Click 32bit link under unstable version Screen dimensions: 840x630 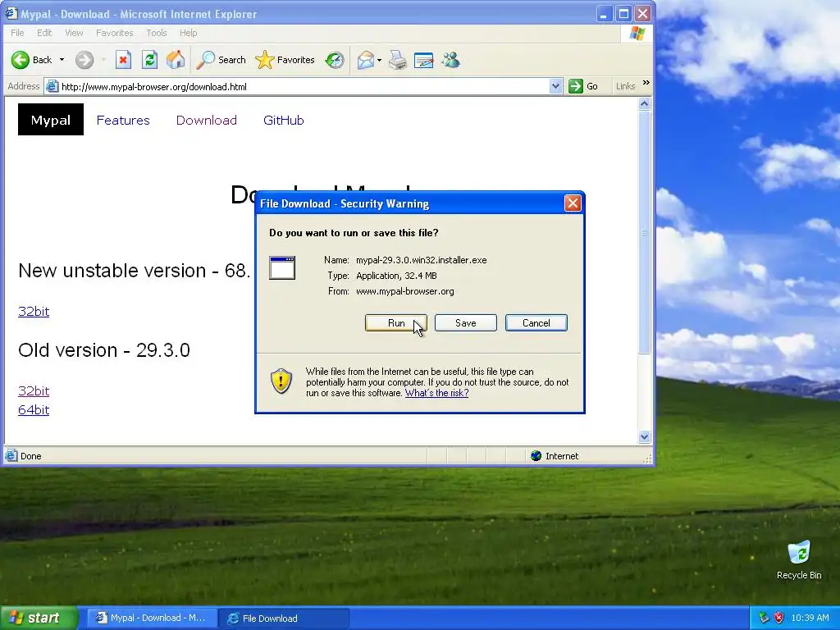pos(34,311)
